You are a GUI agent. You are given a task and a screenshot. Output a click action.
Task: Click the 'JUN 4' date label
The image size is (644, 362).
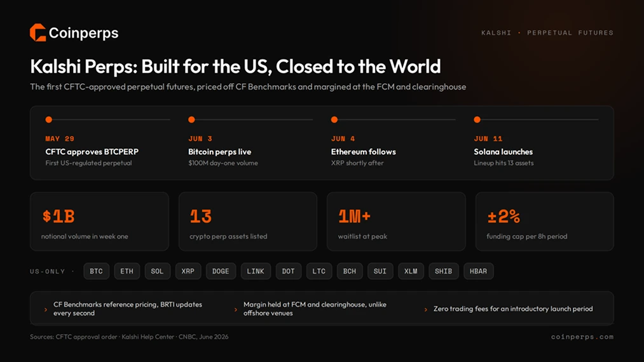[343, 138]
